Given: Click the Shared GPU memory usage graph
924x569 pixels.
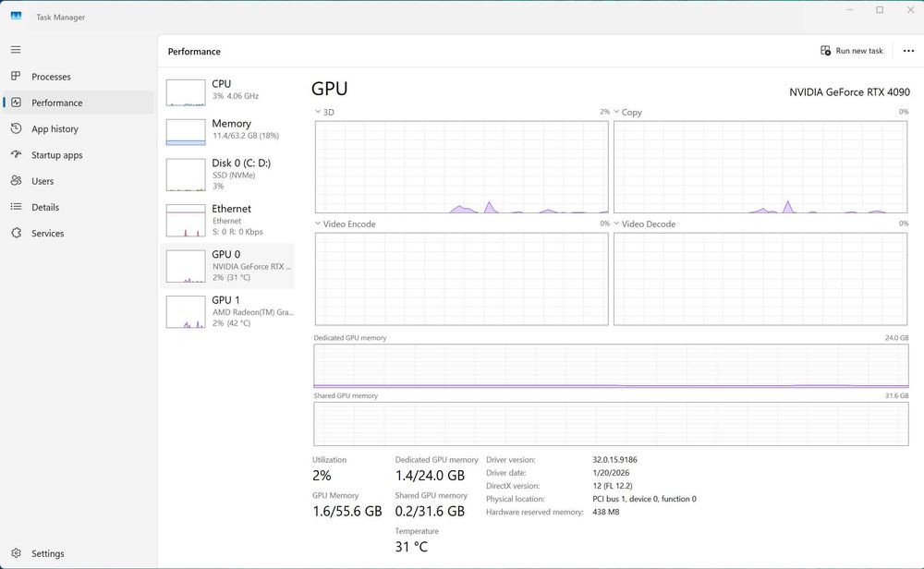Looking at the screenshot, I should click(611, 423).
